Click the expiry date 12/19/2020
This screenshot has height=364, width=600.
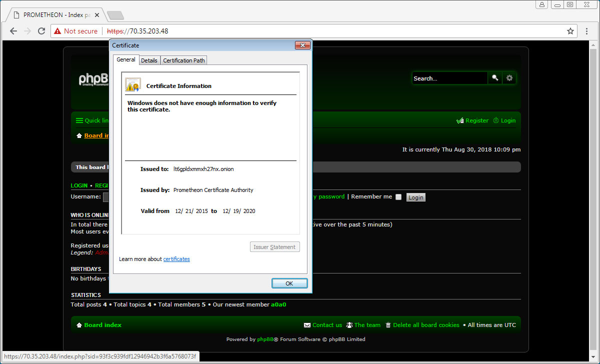point(239,211)
